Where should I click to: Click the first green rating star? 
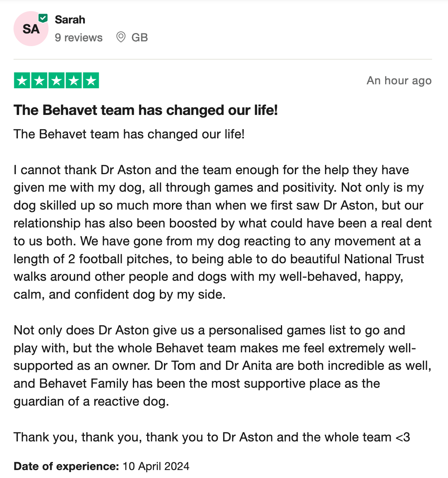(x=22, y=81)
